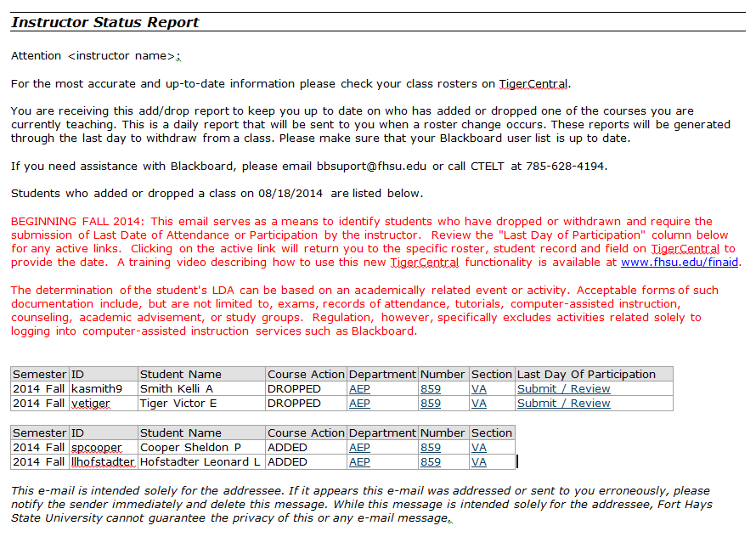The height and width of the screenshot is (537, 756).
Task: Select AEP department link for Hofstadter Leonard L
Action: tap(359, 462)
